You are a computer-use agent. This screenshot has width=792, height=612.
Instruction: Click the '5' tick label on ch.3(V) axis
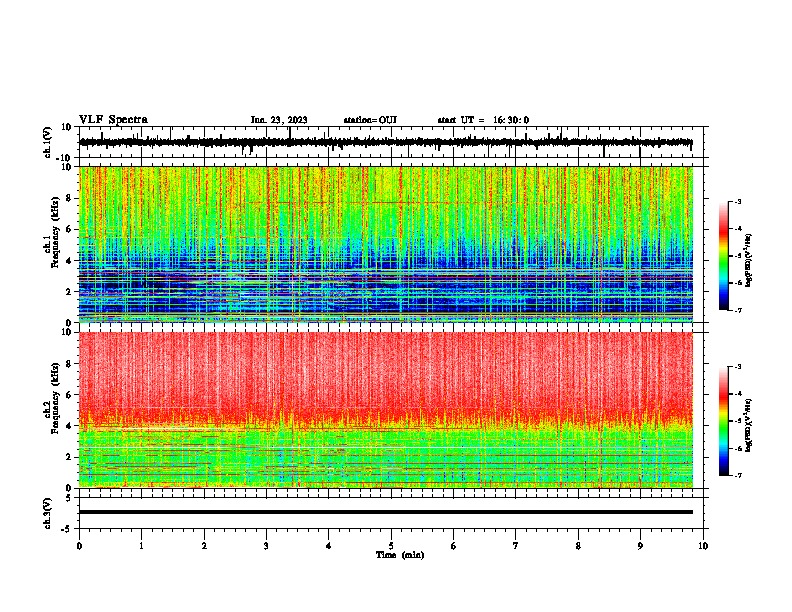(x=70, y=498)
